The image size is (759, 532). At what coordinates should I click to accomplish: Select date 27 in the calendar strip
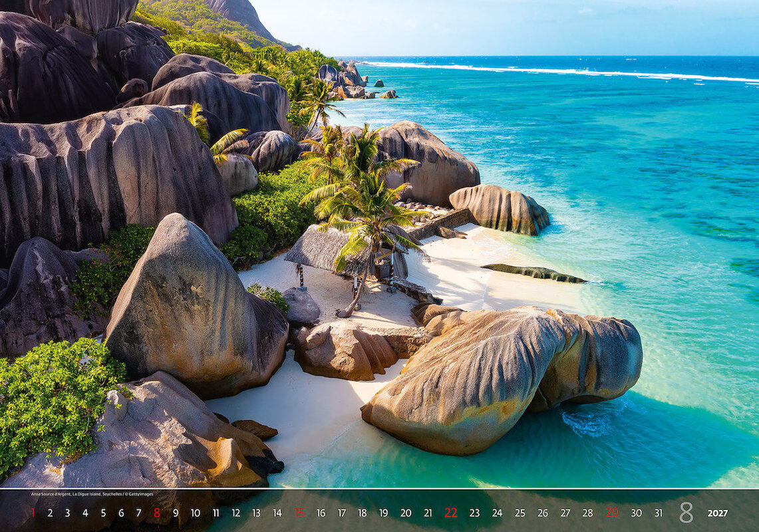click(565, 513)
